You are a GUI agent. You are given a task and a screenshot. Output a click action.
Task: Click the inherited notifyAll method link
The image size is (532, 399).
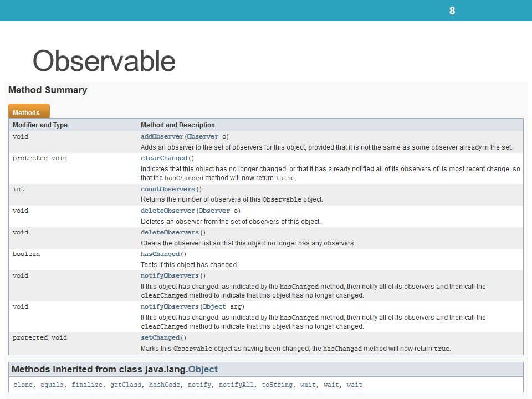(236, 385)
